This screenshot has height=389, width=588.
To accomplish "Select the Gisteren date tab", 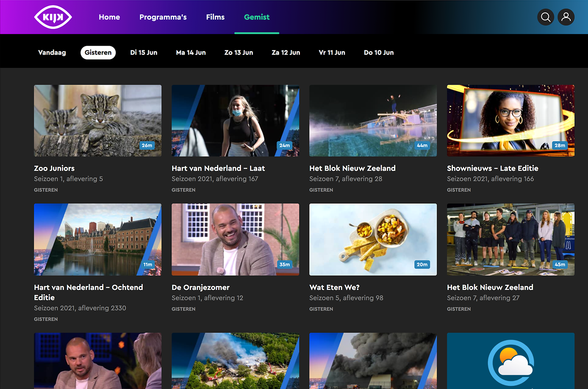I will pos(98,53).
